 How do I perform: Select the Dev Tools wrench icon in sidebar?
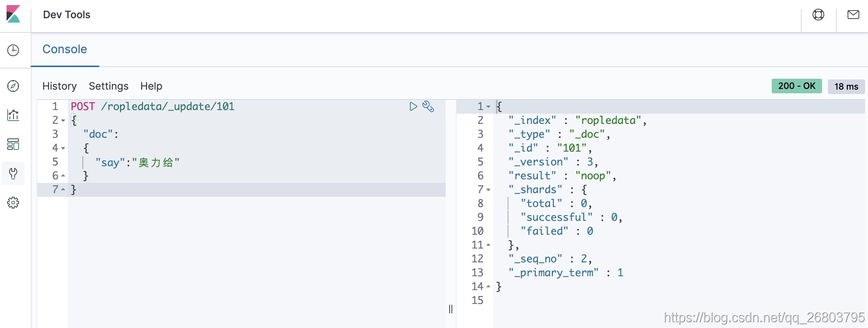(13, 173)
